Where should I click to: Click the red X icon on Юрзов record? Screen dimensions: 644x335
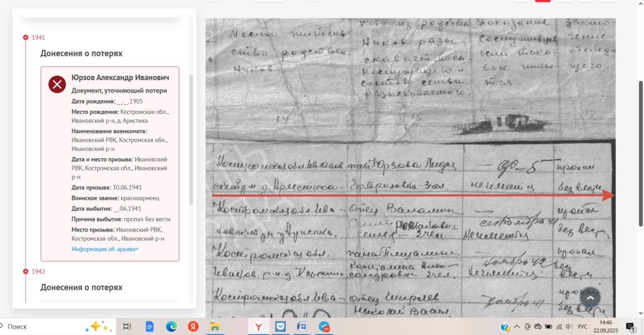pyautogui.click(x=57, y=85)
